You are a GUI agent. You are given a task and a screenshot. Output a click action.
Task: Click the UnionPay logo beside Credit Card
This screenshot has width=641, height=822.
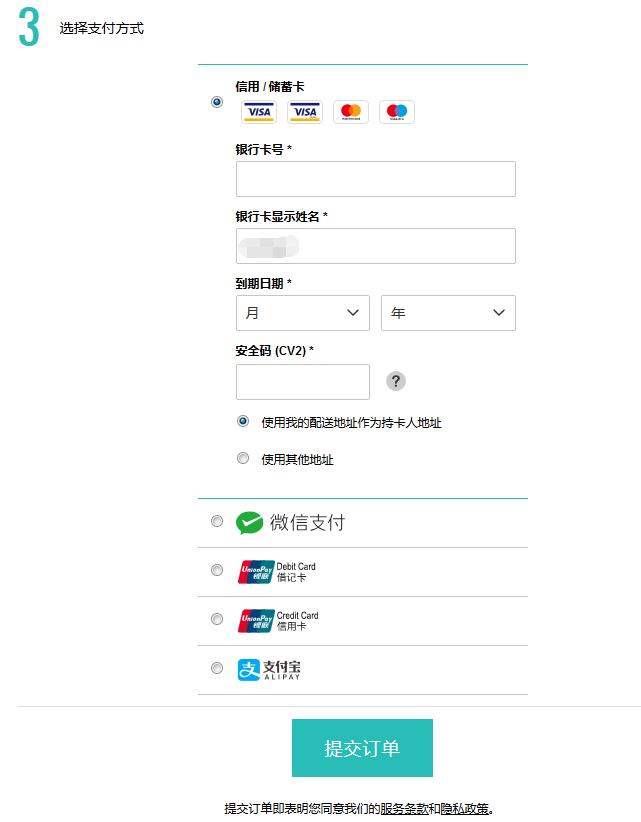tap(256, 621)
